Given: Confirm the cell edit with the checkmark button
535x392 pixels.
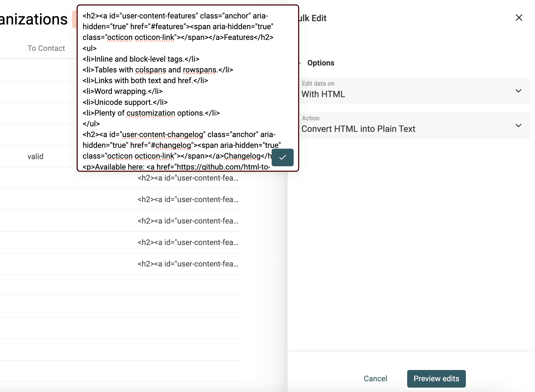Looking at the screenshot, I should pyautogui.click(x=282, y=157).
